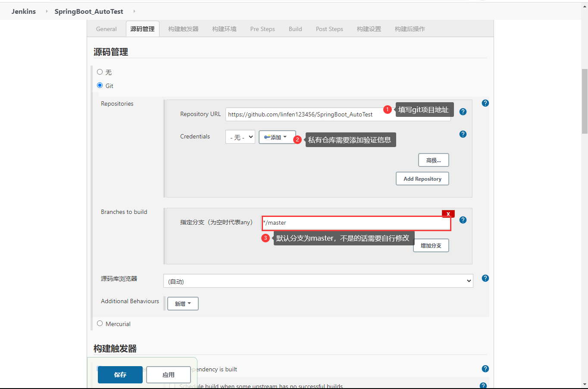Switch to the General tab
This screenshot has height=389, width=588.
[106, 29]
